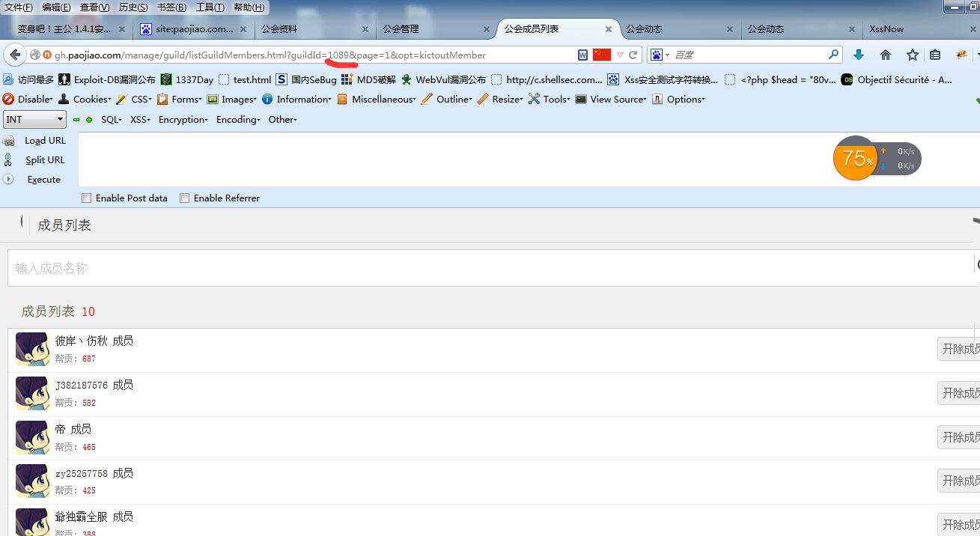This screenshot has height=536, width=980.
Task: Open the WebVul漏洞公布 bookmark
Action: (x=444, y=79)
